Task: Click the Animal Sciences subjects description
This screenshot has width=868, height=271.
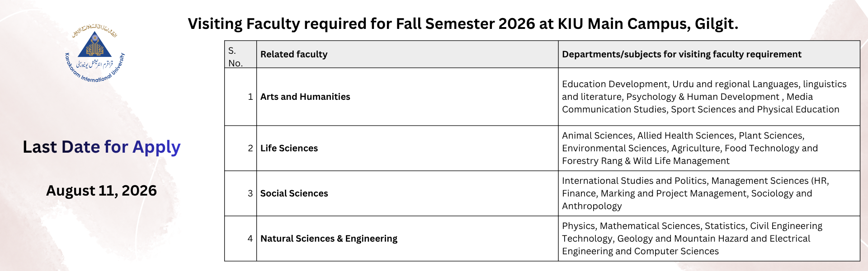Action: tap(690, 148)
